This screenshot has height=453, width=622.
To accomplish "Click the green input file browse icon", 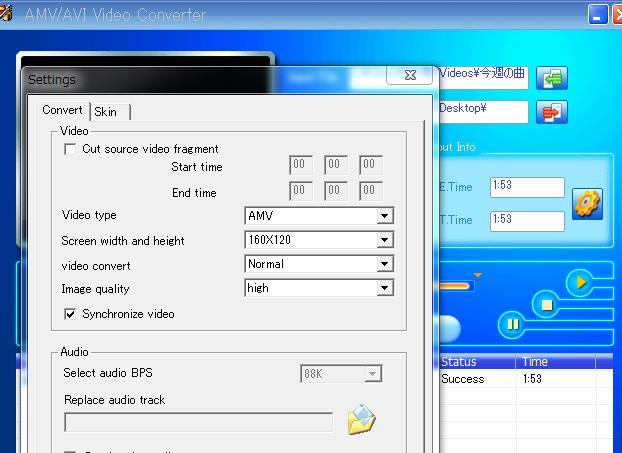I will pos(552,78).
